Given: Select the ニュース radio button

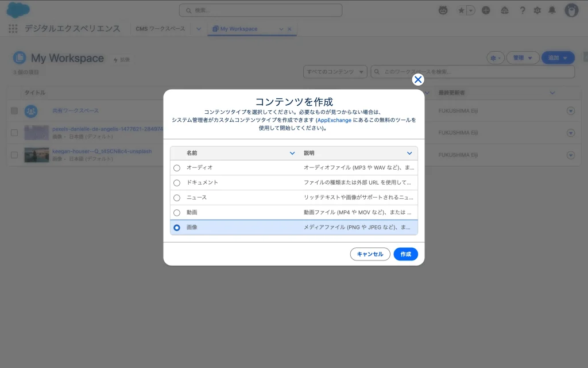Looking at the screenshot, I should pyautogui.click(x=177, y=198).
